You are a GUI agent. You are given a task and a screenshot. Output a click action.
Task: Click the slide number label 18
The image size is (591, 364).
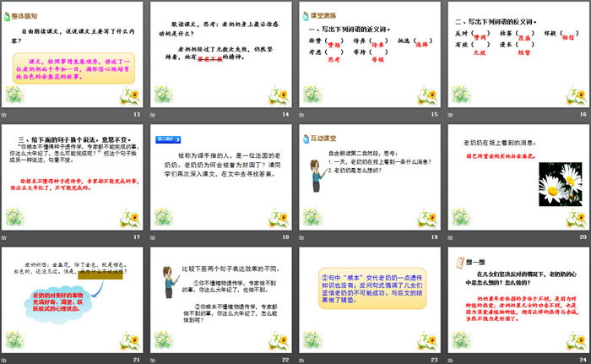(x=285, y=236)
